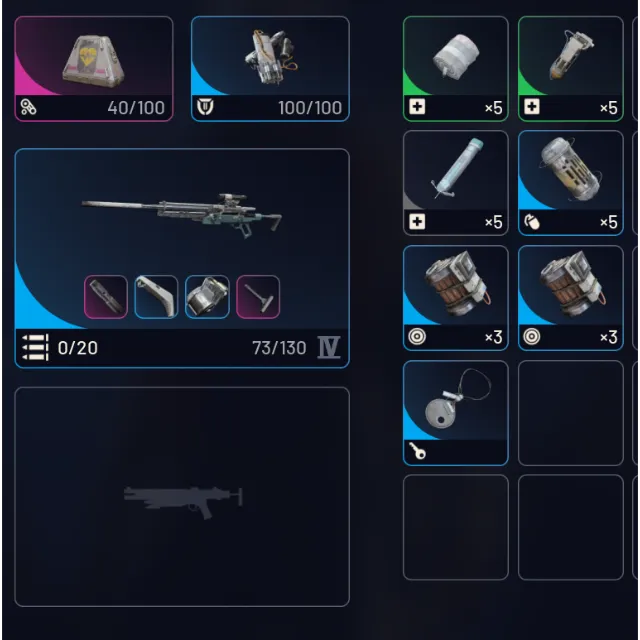The height and width of the screenshot is (640, 640).
Task: Click the empty slot beside the key
Action: click(571, 413)
